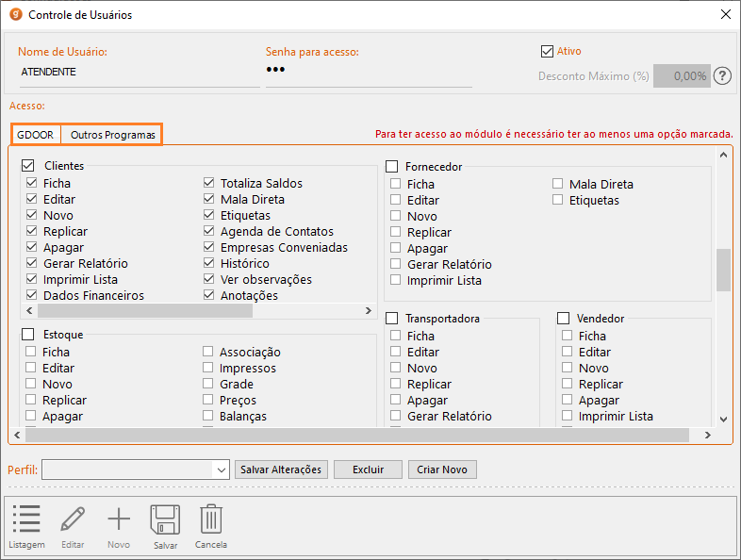Uncheck Dados Financeiros under Clientes

pos(32,295)
